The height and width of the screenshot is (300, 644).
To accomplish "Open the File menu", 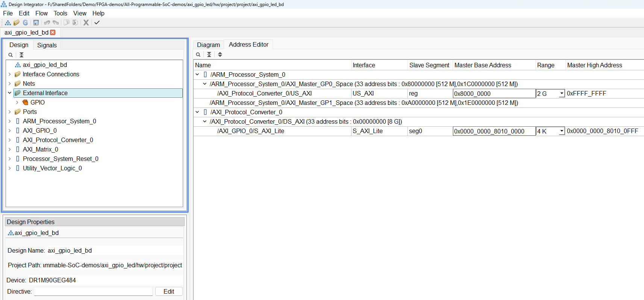I will coord(8,13).
